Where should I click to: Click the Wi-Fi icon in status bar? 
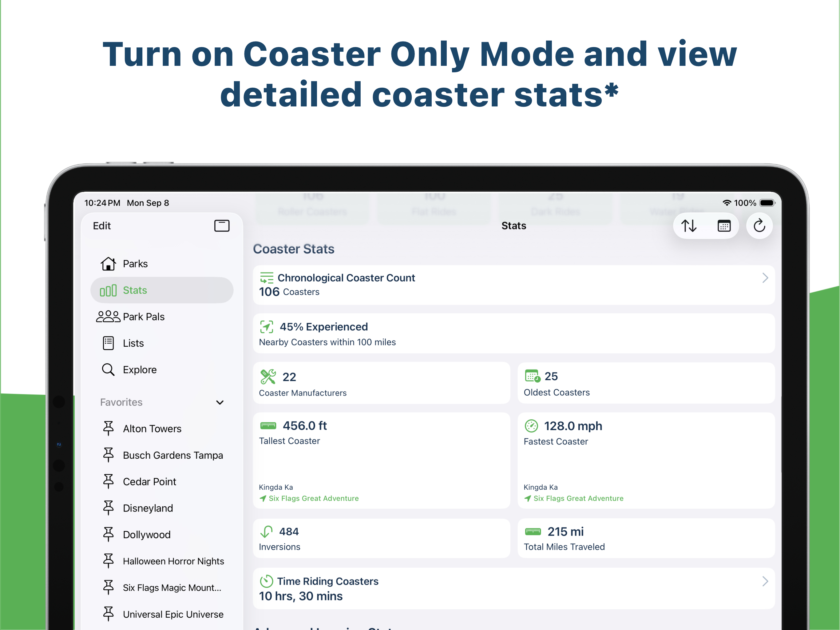point(727,203)
